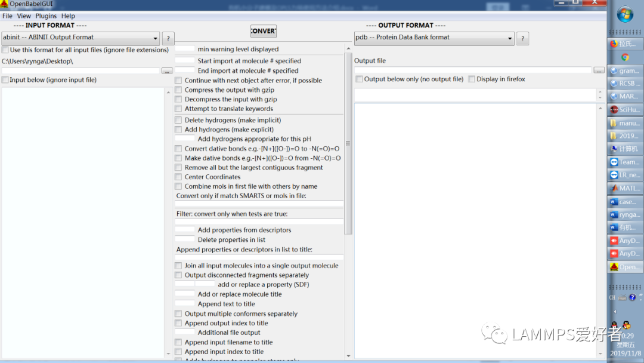Viewport: 644px width, 363px height.
Task: Show hidden system tray icons arrow
Action: tap(615, 312)
